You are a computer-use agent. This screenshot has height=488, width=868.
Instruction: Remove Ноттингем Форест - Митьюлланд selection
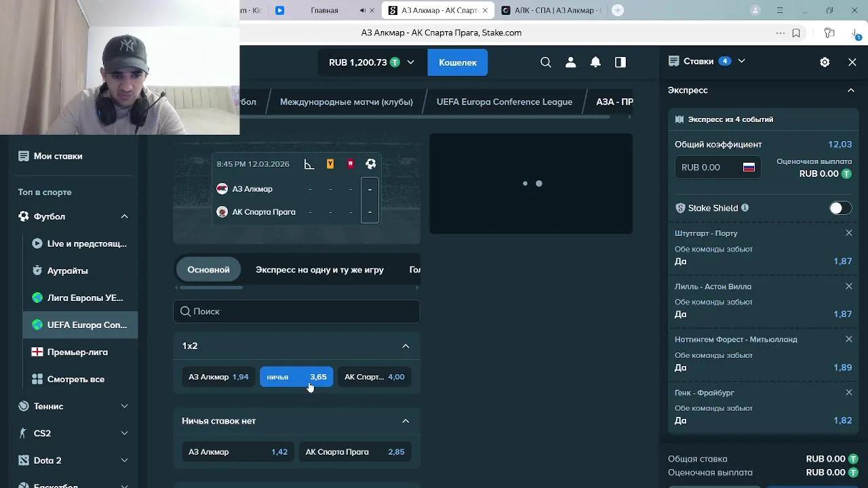click(849, 339)
